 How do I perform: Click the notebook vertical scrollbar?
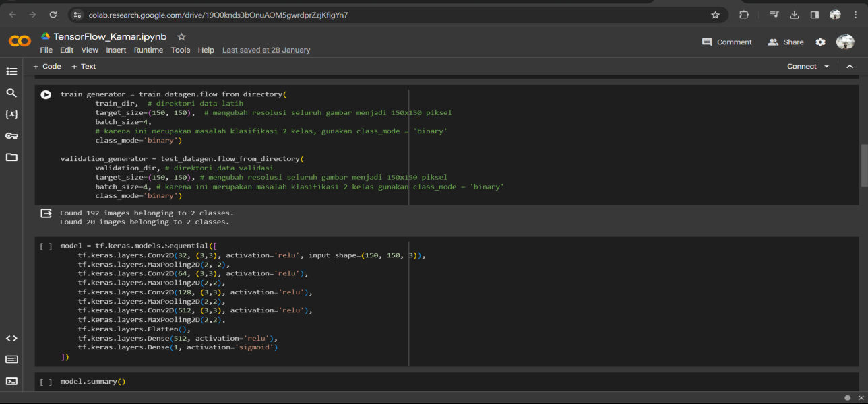pyautogui.click(x=864, y=165)
